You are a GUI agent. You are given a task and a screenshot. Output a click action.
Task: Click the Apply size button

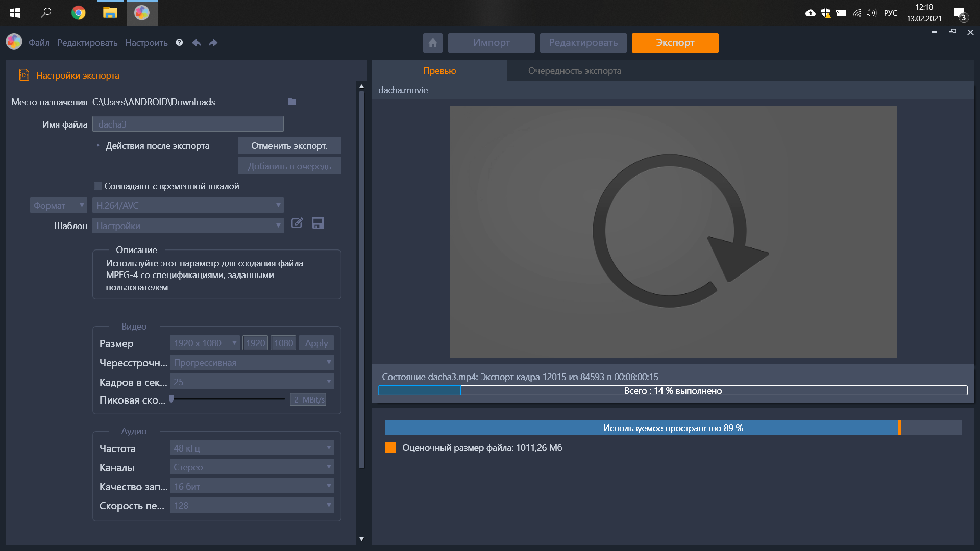coord(316,343)
